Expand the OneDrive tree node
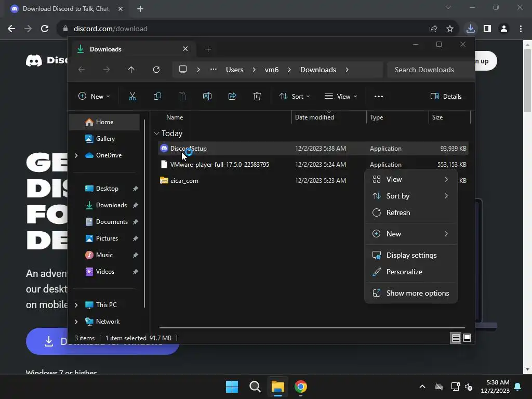This screenshot has width=532, height=399. (x=76, y=155)
